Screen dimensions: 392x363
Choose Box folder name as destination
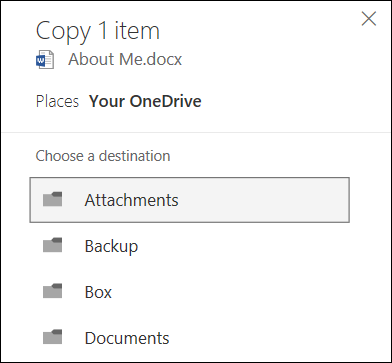click(98, 292)
